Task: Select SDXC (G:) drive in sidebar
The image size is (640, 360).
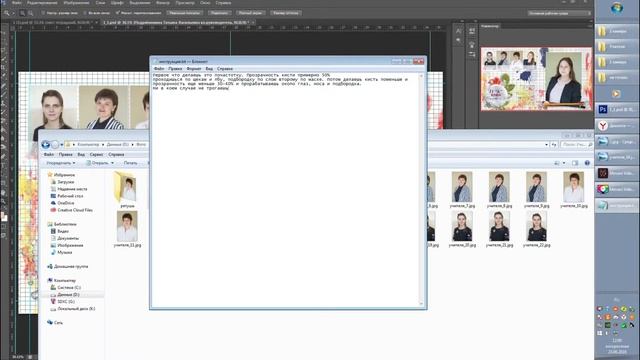Action: pos(66,302)
